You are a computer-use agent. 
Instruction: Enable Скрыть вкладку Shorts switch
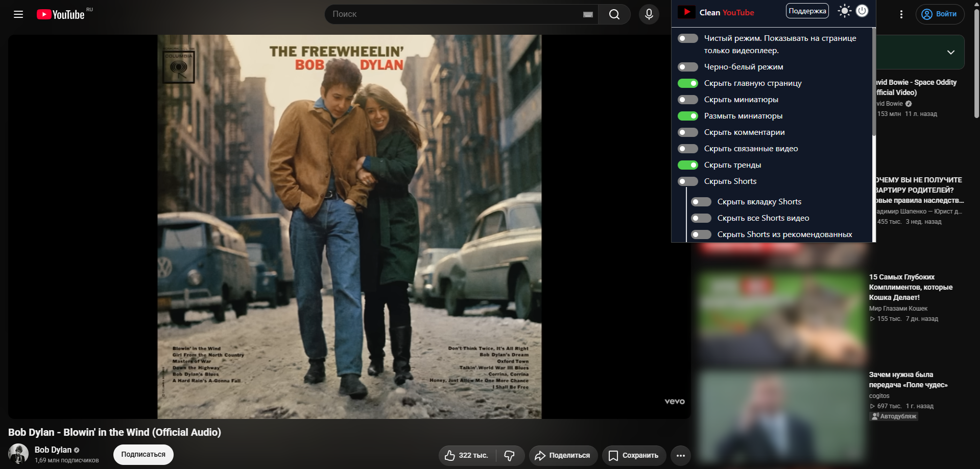tap(701, 202)
